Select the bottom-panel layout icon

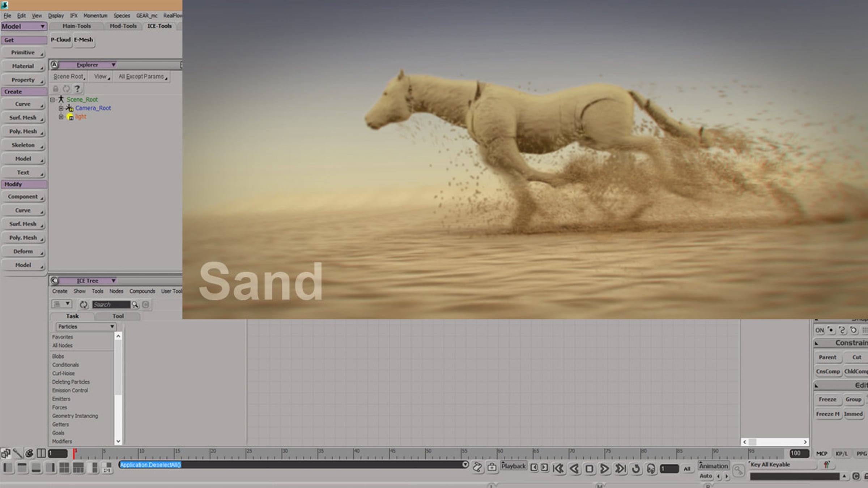tap(36, 468)
